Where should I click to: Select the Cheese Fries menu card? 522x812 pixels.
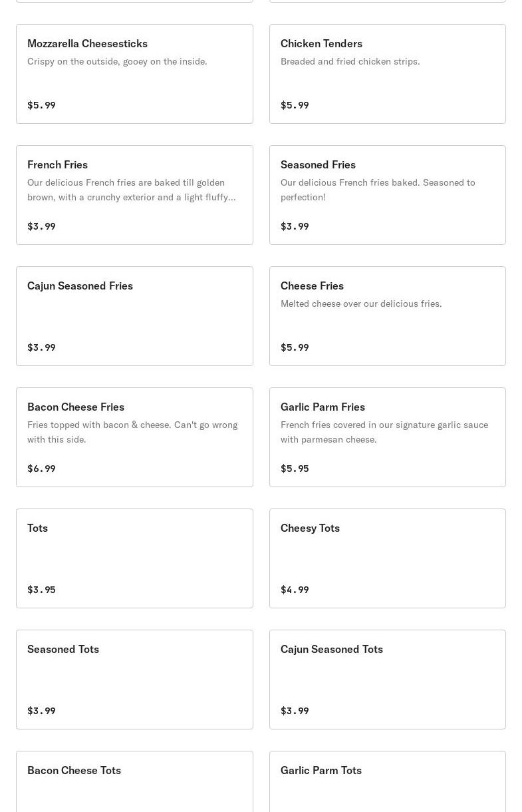pyautogui.click(x=387, y=316)
